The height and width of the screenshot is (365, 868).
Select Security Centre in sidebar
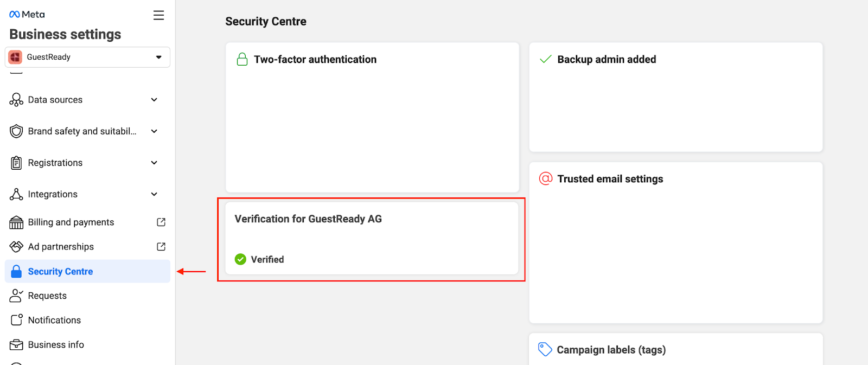click(x=87, y=271)
